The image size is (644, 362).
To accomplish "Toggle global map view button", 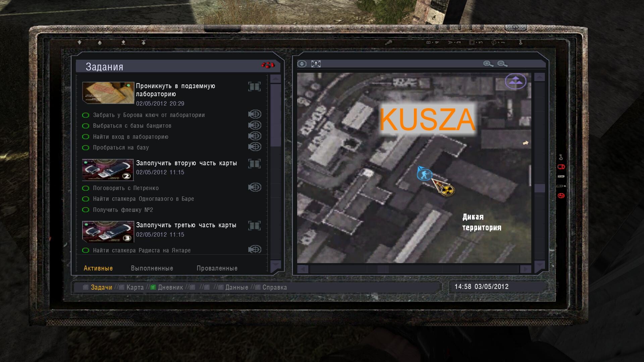I will tap(302, 64).
